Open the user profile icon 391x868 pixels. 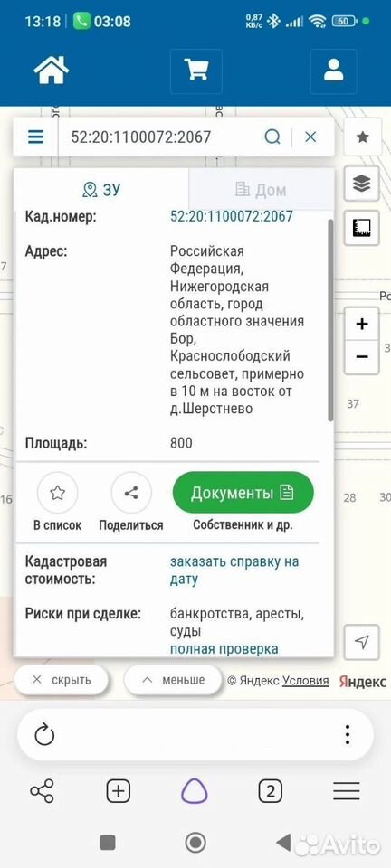(333, 71)
